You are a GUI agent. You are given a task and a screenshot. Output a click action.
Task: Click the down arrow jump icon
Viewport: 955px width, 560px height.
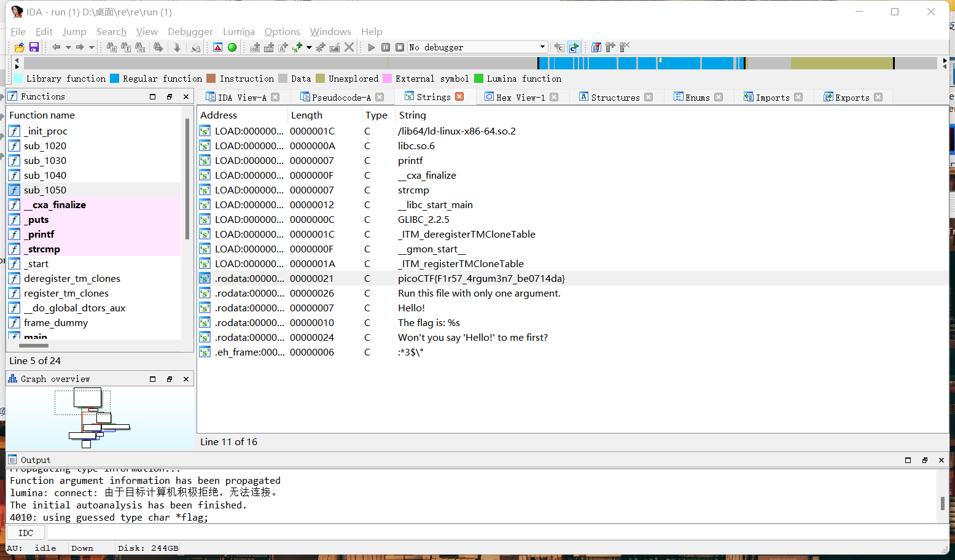pos(177,47)
